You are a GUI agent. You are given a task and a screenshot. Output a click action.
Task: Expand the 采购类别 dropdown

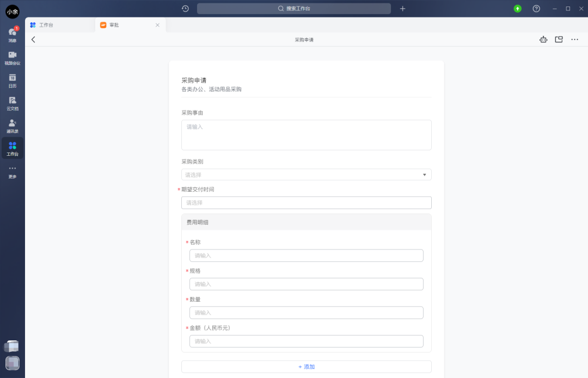click(x=306, y=175)
